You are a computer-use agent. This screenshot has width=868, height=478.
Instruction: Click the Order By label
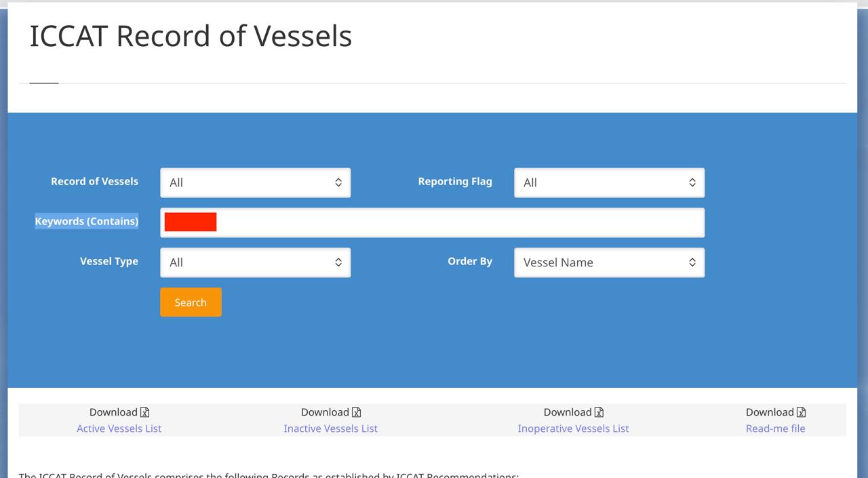click(470, 261)
